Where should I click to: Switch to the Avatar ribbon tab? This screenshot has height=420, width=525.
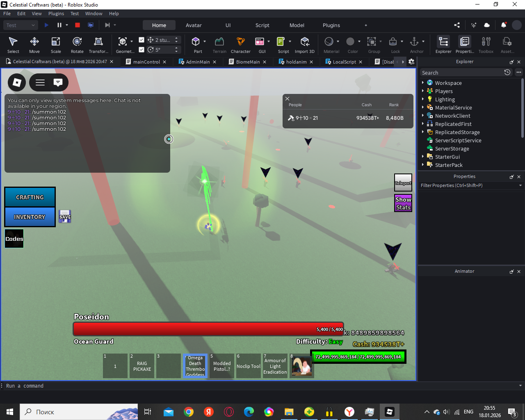click(x=194, y=25)
